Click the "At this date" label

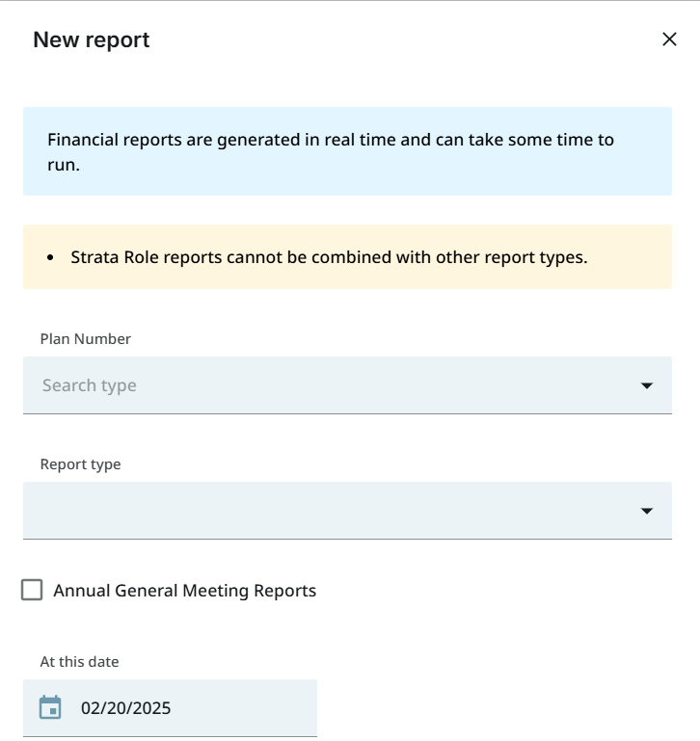[x=79, y=662]
